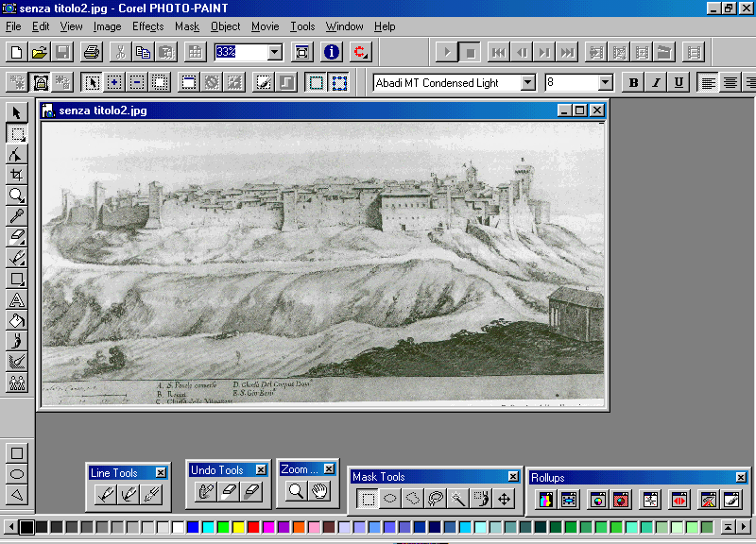Open the font size dropdown

tap(606, 83)
